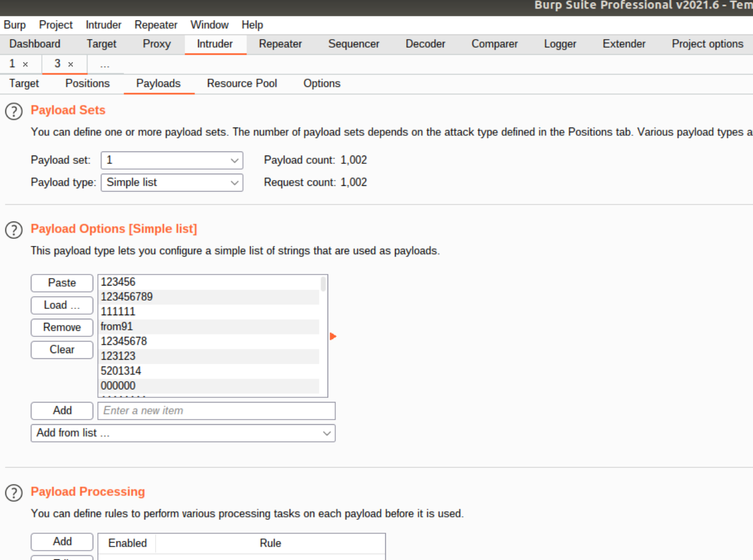Image resolution: width=753 pixels, height=560 pixels.
Task: Click Add button next to new item field
Action: pyautogui.click(x=62, y=411)
